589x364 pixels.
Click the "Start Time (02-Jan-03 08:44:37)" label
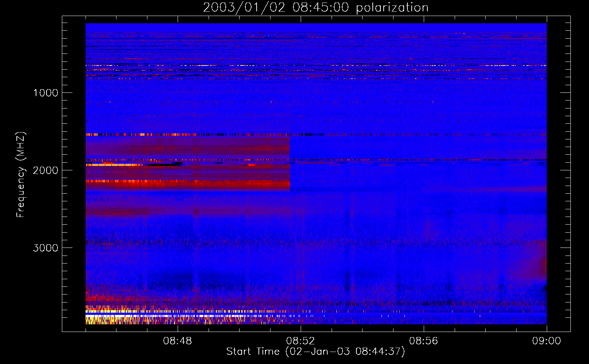(316, 352)
